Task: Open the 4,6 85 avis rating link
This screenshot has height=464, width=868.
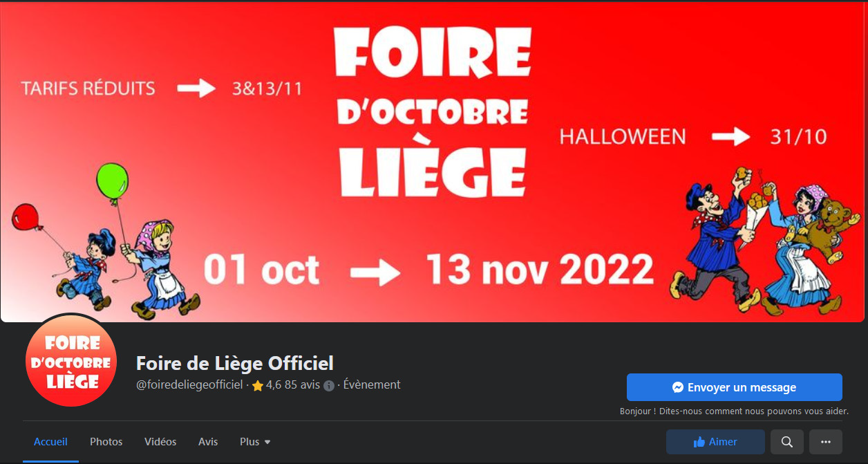Action: pos(286,385)
